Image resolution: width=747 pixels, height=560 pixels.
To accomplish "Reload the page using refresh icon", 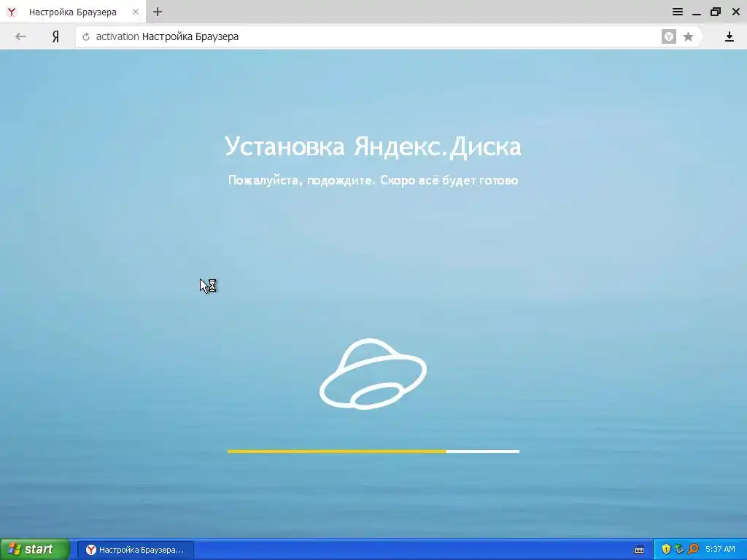I will coord(86,36).
